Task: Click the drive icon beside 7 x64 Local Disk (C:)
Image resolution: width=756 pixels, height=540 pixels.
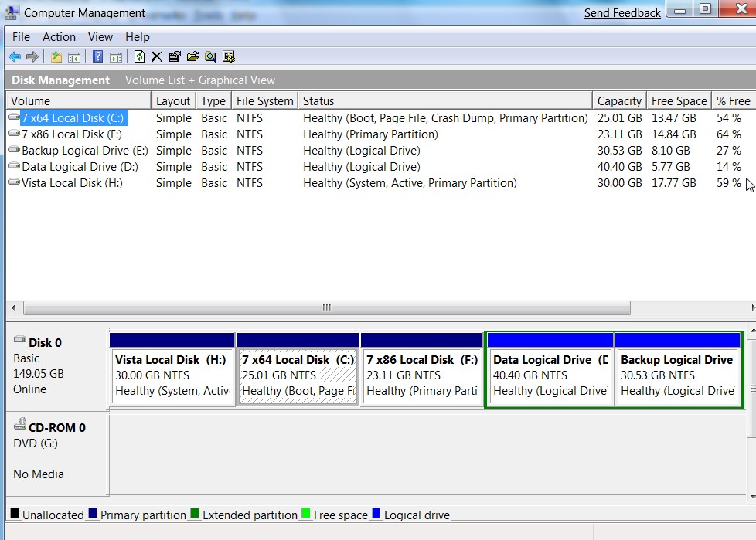Action: [x=14, y=117]
